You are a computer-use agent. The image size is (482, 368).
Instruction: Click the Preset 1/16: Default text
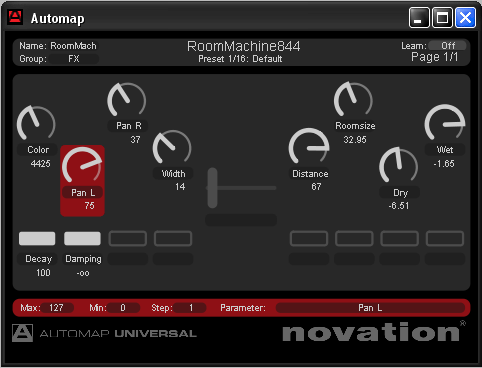coord(240,59)
